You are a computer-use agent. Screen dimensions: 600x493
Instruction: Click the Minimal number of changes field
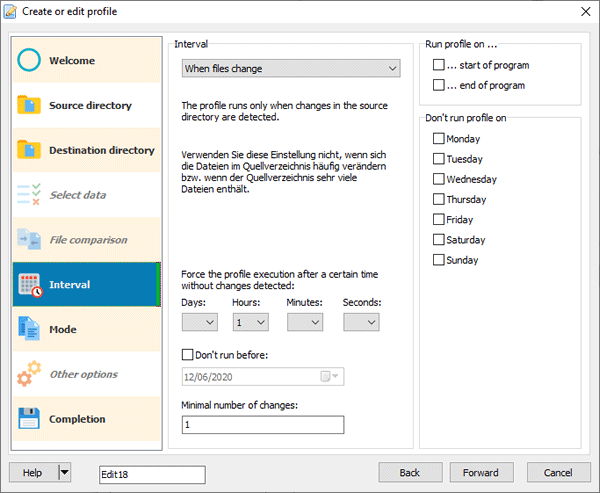(262, 425)
